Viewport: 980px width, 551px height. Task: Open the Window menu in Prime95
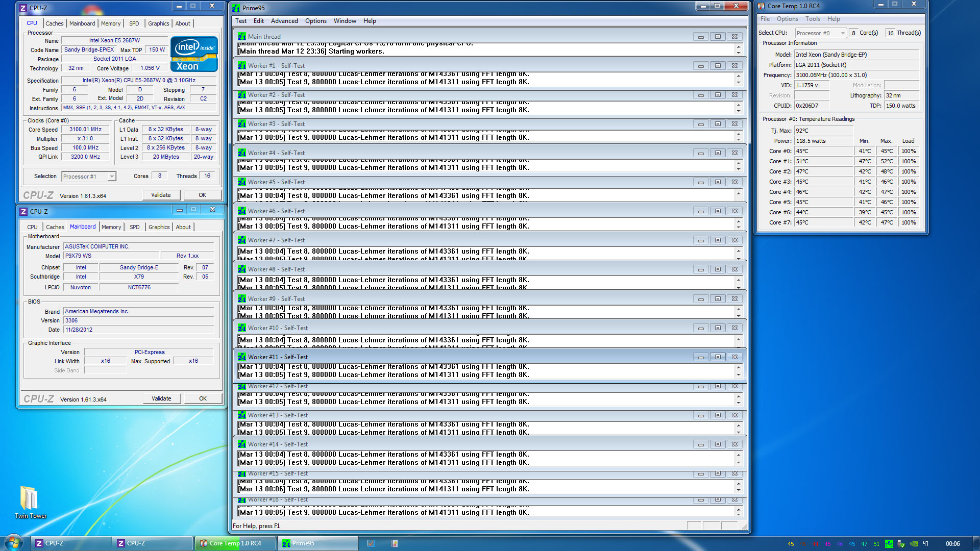point(345,21)
